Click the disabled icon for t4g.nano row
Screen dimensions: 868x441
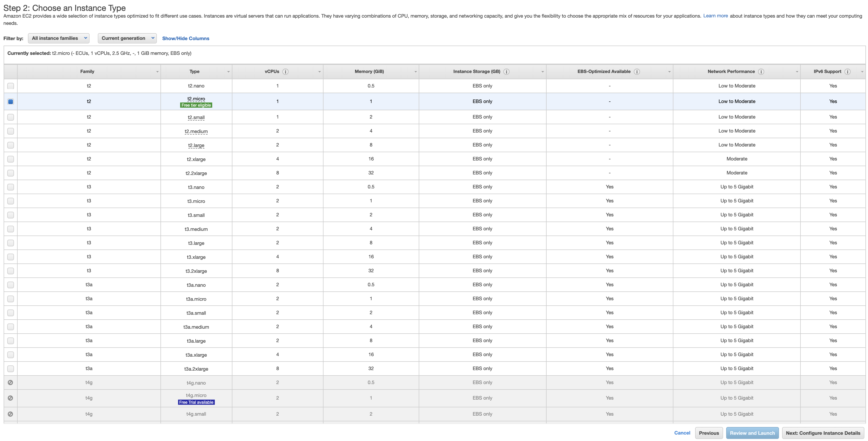pos(10,382)
